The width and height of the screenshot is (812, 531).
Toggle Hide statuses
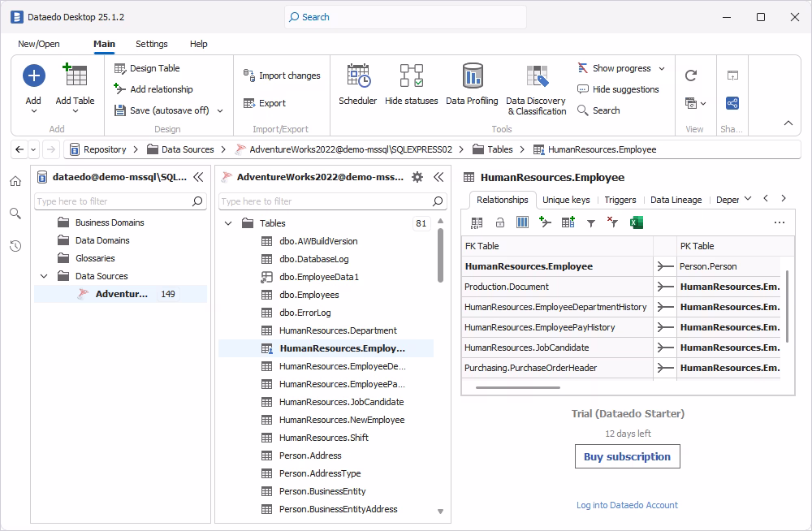click(412, 84)
